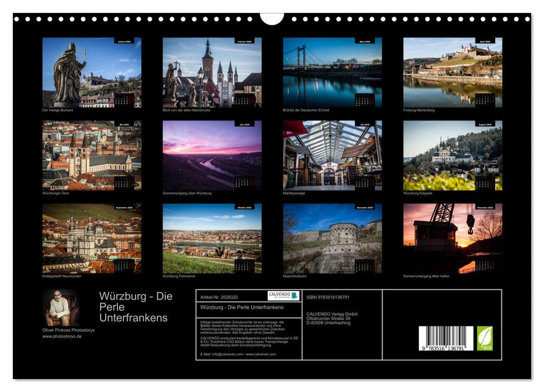Expand the 'September 2026' banner above Kollegiatstift Neumünster

click(125, 207)
